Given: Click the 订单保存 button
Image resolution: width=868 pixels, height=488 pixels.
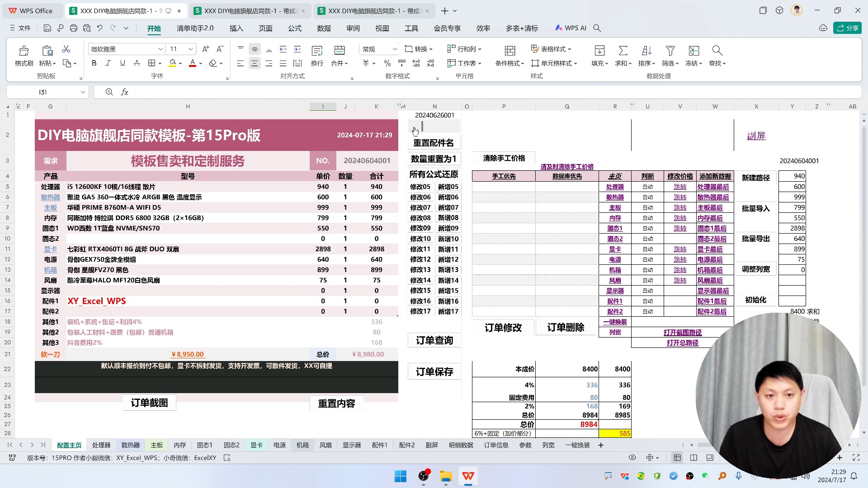Looking at the screenshot, I should [434, 372].
